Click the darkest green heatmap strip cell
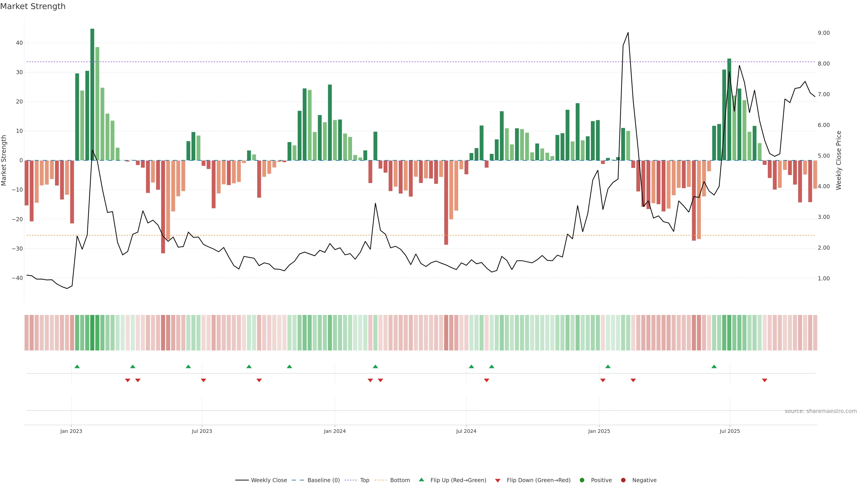868x488 pixels. 92,333
